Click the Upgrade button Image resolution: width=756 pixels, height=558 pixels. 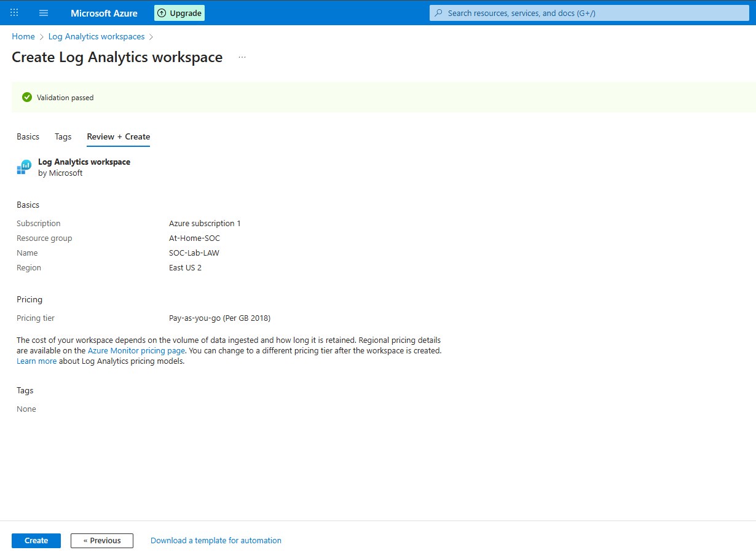coord(179,13)
